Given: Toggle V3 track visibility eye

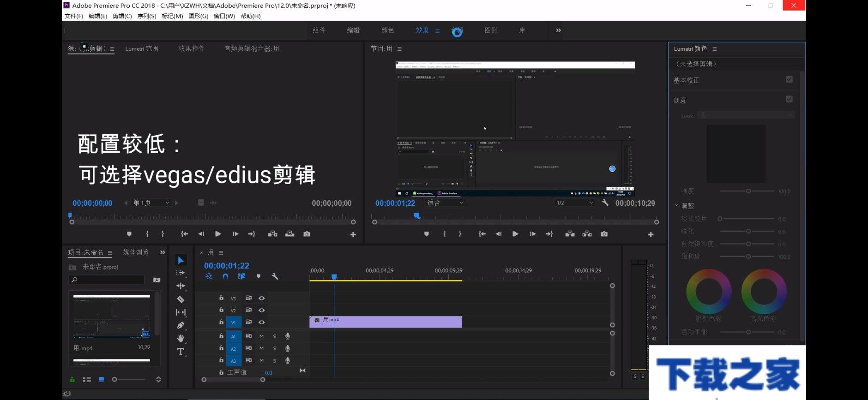Looking at the screenshot, I should click(261, 298).
